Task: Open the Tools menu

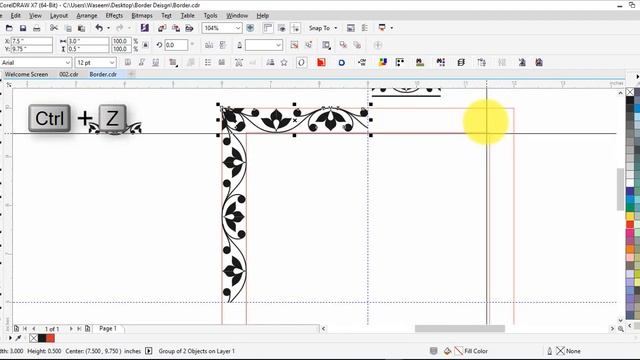Action: tap(210, 16)
